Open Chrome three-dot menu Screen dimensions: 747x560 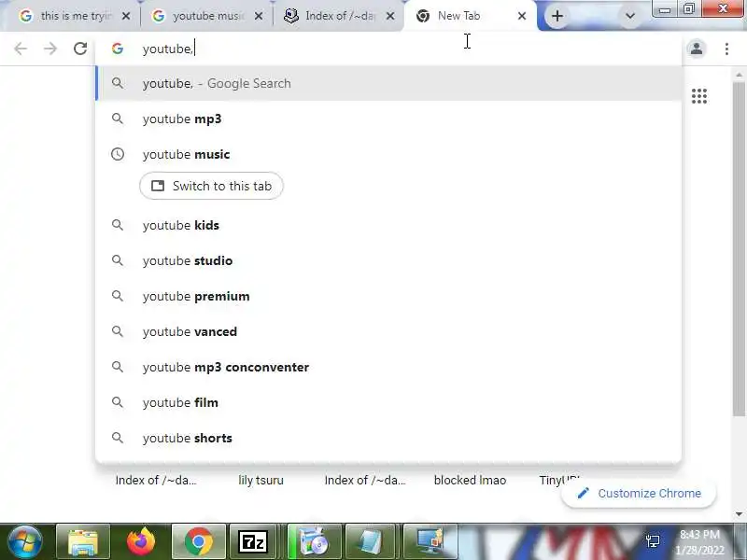point(726,49)
